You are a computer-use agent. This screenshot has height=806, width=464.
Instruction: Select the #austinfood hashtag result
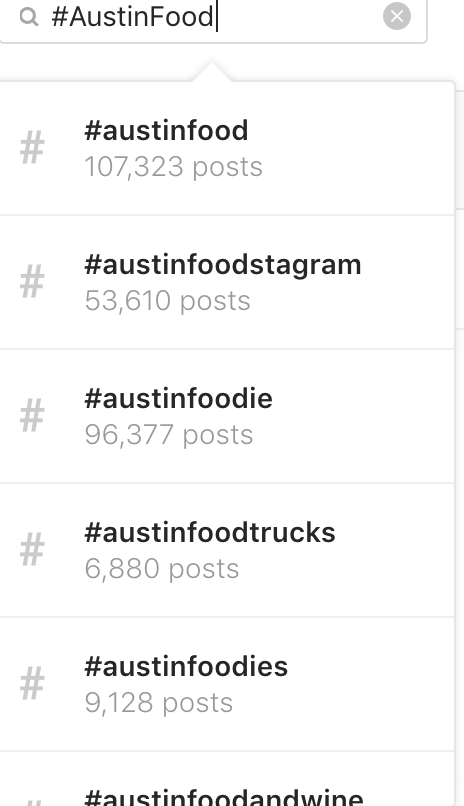pyautogui.click(x=227, y=148)
